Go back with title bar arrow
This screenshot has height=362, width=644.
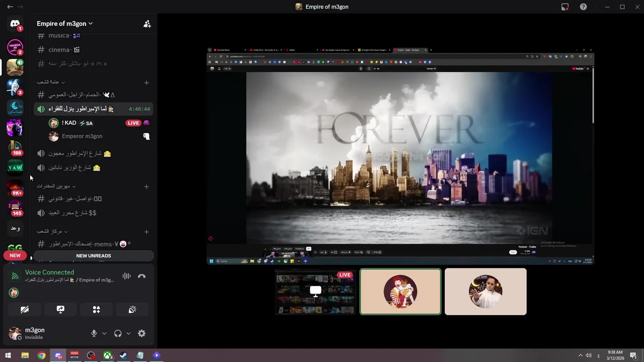coord(10,7)
